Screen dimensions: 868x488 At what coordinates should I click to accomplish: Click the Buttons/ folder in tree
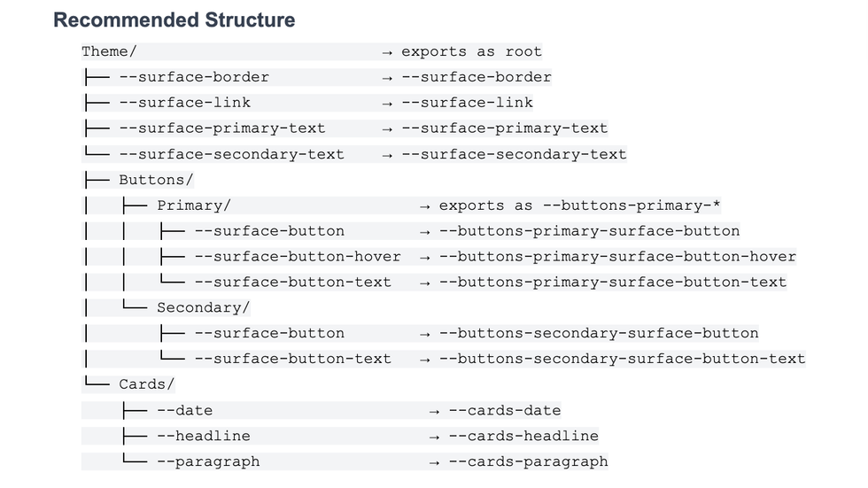tap(156, 180)
